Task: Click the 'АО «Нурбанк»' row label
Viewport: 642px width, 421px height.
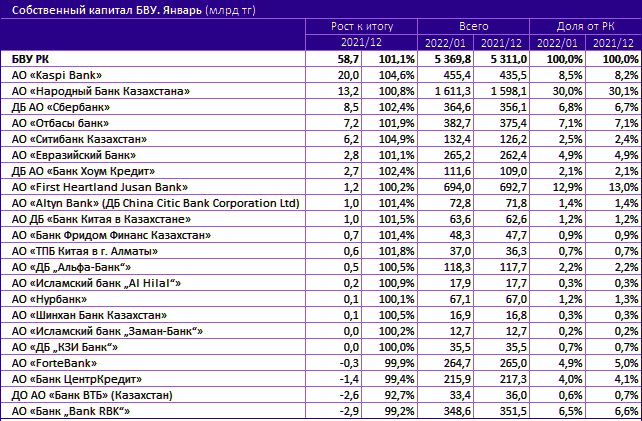Action: click(x=49, y=299)
